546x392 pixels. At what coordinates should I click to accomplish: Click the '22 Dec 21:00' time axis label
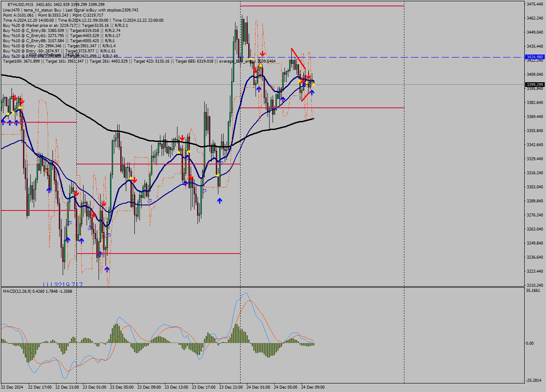[x=67, y=387]
